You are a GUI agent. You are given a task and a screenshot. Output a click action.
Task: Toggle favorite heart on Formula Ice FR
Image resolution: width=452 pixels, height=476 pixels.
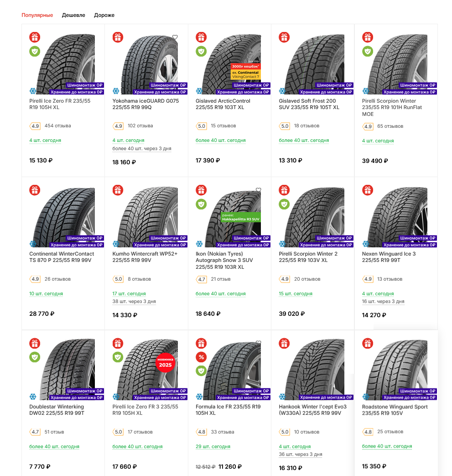click(x=258, y=343)
